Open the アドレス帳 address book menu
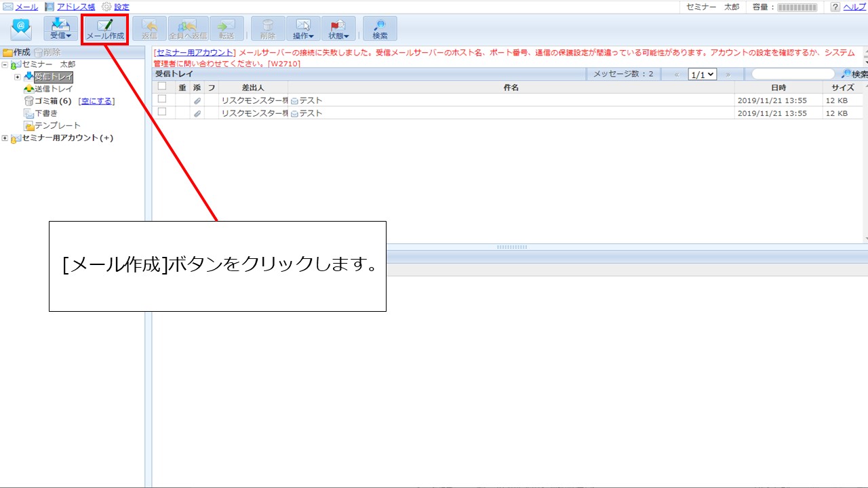This screenshot has height=488, width=868. tap(75, 7)
